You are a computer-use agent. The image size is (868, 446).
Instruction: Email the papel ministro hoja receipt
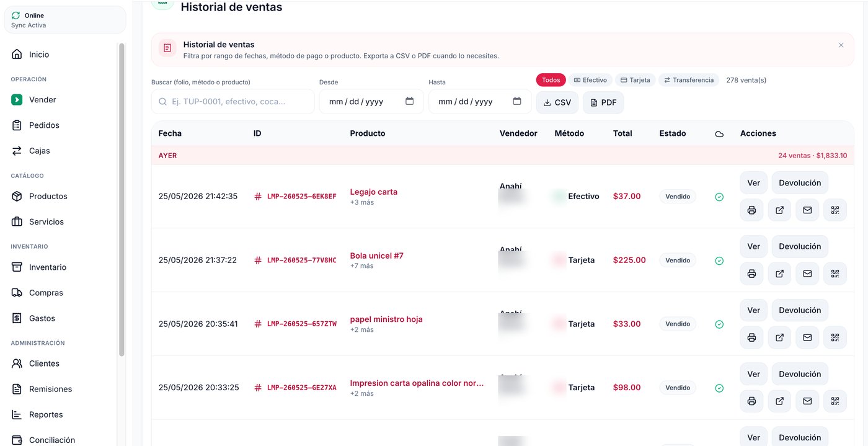coord(807,337)
